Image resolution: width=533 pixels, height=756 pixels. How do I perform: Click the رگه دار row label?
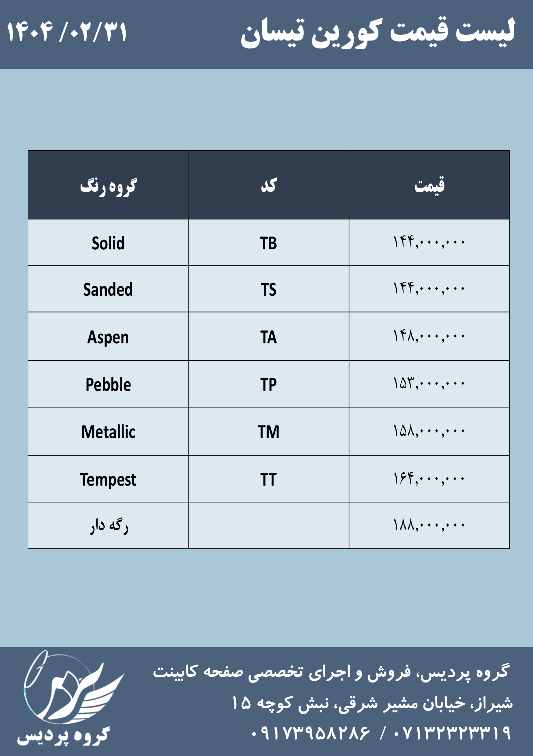click(x=109, y=526)
